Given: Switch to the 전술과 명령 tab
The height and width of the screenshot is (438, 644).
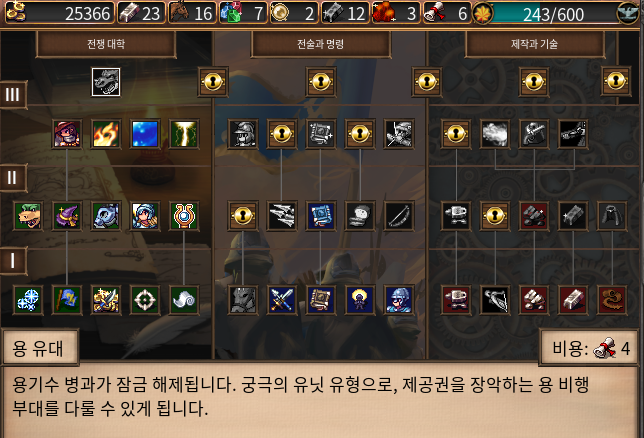Looking at the screenshot, I should [320, 44].
